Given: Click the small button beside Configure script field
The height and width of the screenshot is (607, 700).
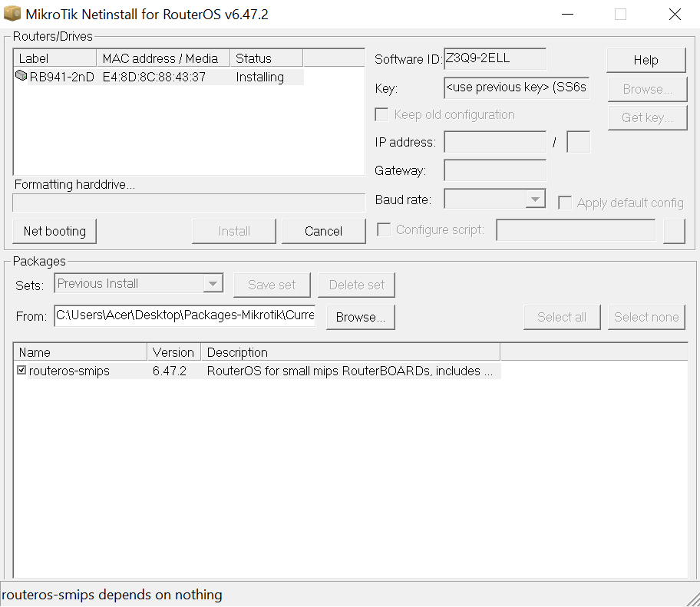Looking at the screenshot, I should (x=674, y=231).
